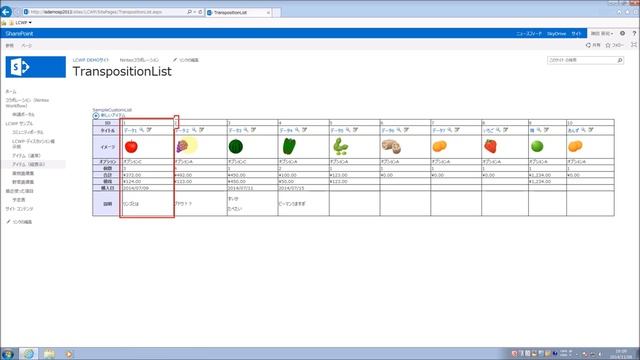This screenshot has height=360, width=640.
Task: Click edit icon for the strawberry item
Action: pyautogui.click(x=505, y=130)
